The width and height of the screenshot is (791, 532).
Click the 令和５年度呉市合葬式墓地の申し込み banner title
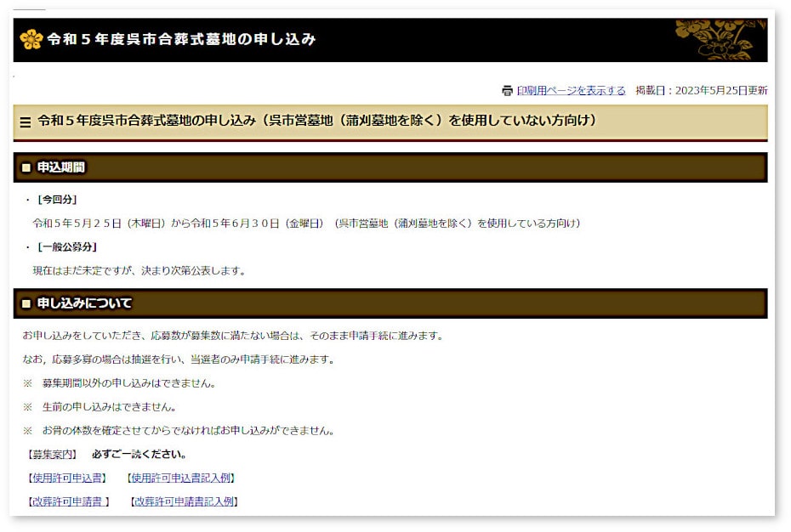(x=181, y=39)
